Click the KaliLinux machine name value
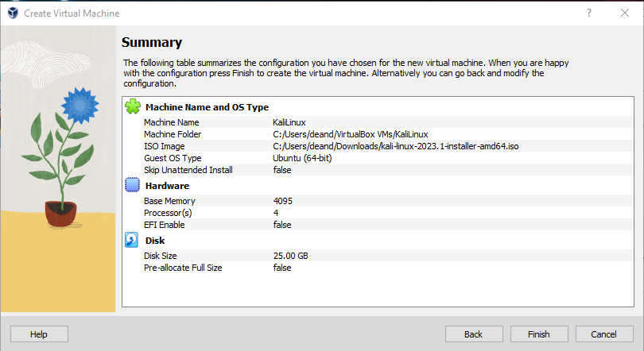644x351 pixels. (289, 122)
